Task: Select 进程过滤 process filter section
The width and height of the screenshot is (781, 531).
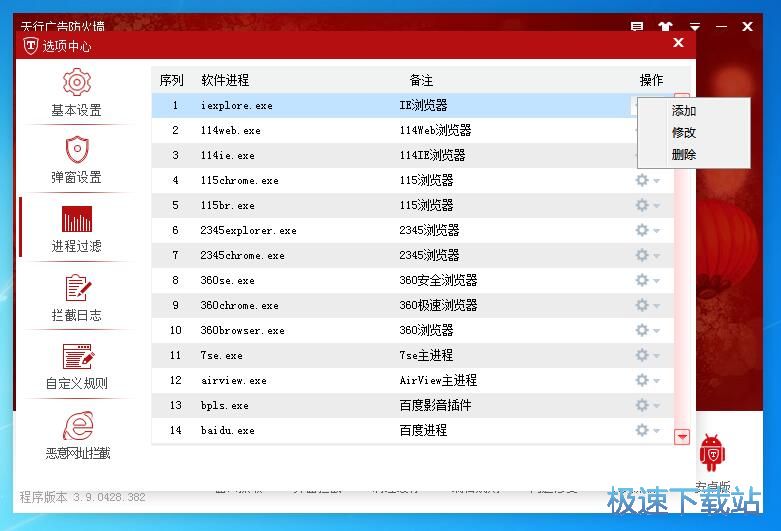Action: [77, 229]
